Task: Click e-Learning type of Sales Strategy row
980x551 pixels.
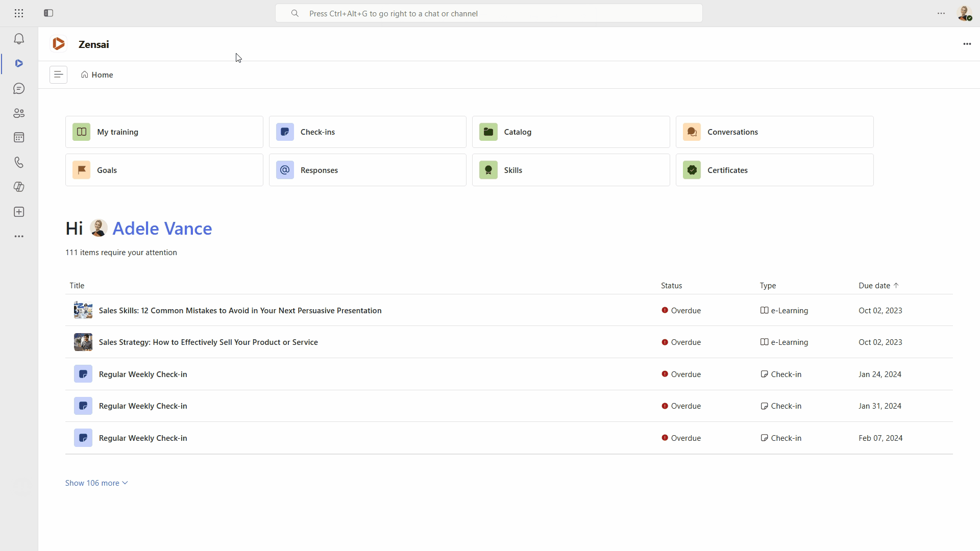Action: point(784,342)
